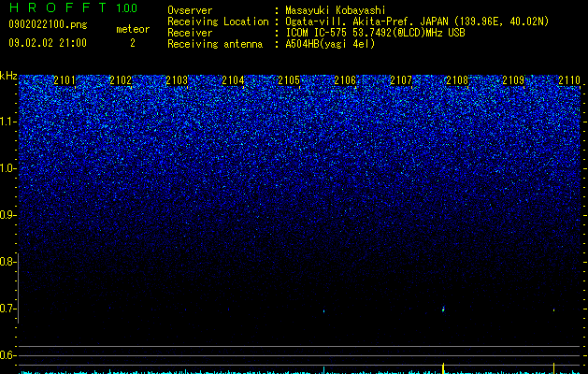Image resolution: width=588 pixels, height=374 pixels.
Task: Click the 2106 time marker
Action: [x=345, y=80]
